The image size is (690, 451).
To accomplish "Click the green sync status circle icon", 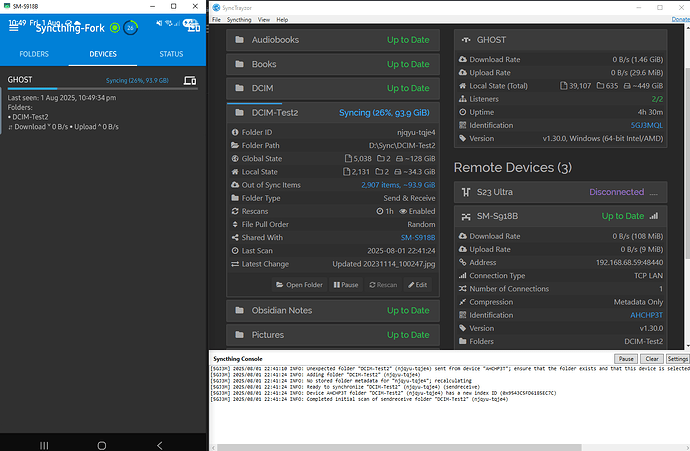I will pos(115,28).
